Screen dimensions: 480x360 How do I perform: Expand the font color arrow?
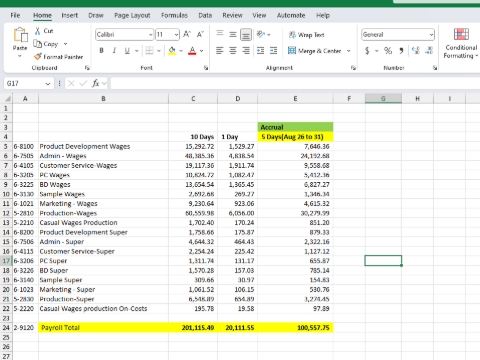point(201,51)
